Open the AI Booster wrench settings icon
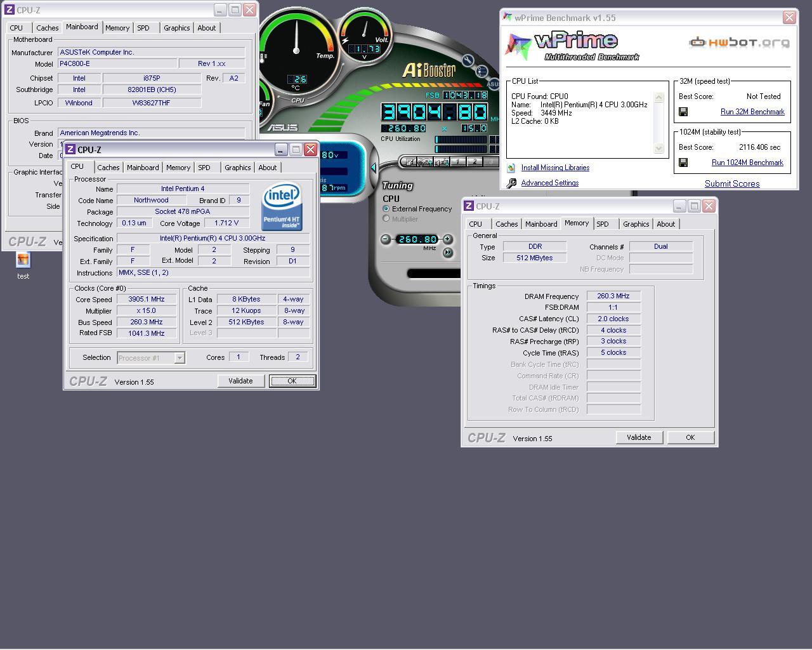812x650 pixels. click(x=468, y=60)
